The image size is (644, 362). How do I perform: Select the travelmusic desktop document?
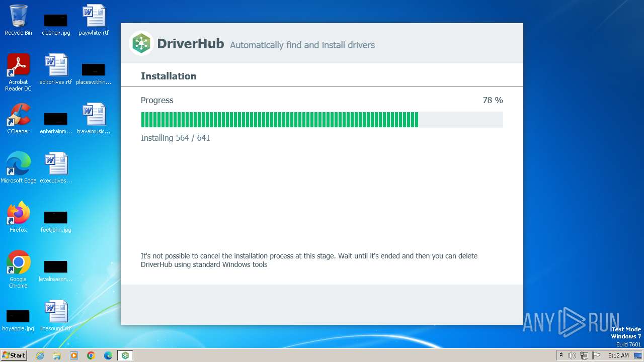point(94,119)
